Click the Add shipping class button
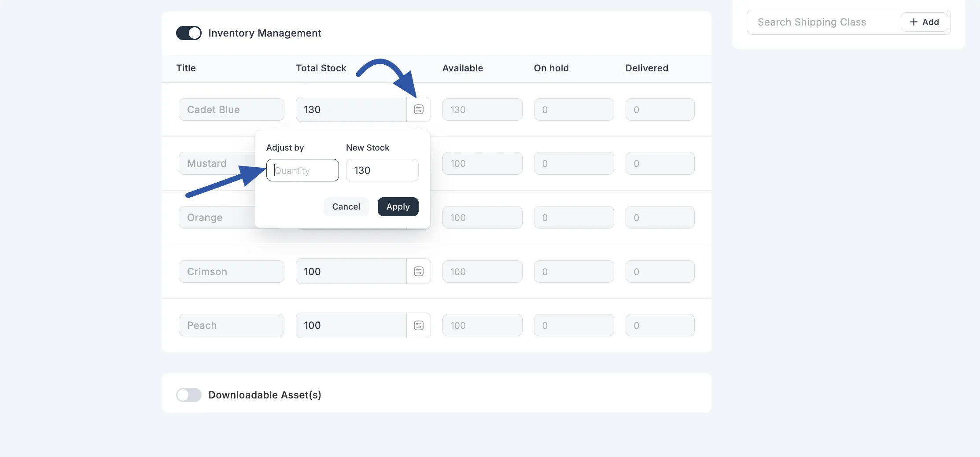 pyautogui.click(x=924, y=22)
